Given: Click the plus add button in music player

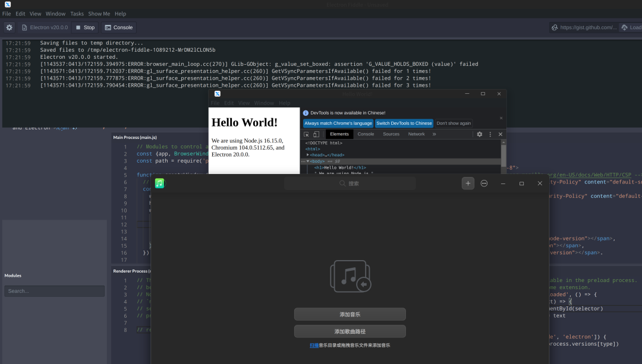Looking at the screenshot, I should point(468,183).
